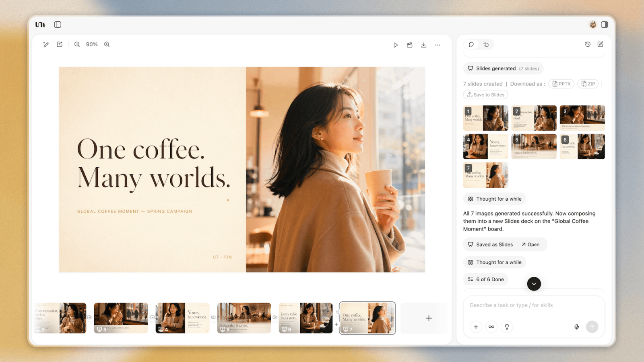Screen dimensions: 644x362
Task: Download deck as ZIP
Action: [x=588, y=84]
